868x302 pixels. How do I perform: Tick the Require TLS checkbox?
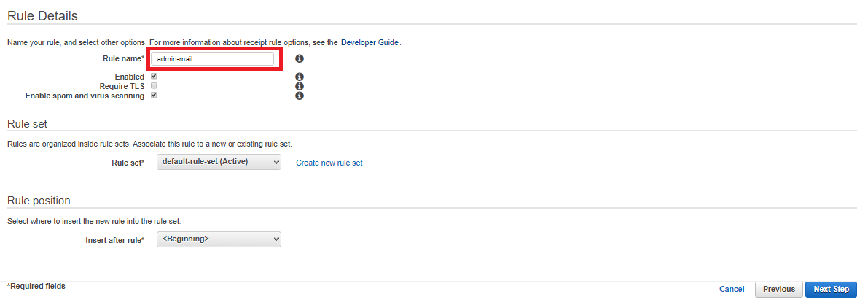coord(154,86)
